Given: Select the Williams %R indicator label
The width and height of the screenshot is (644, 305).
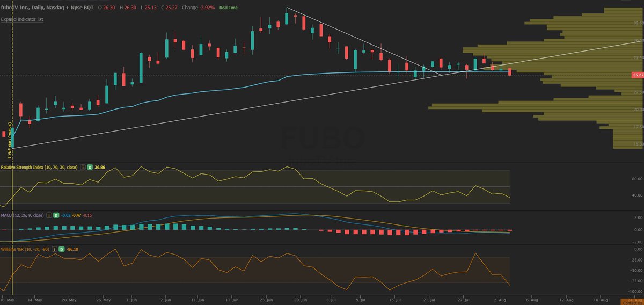Looking at the screenshot, I should 26,250.
